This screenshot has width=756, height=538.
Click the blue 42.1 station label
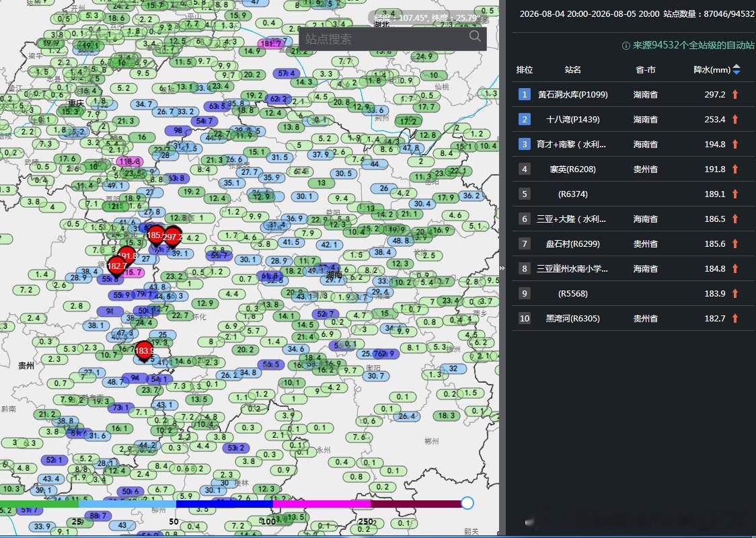[x=330, y=245]
